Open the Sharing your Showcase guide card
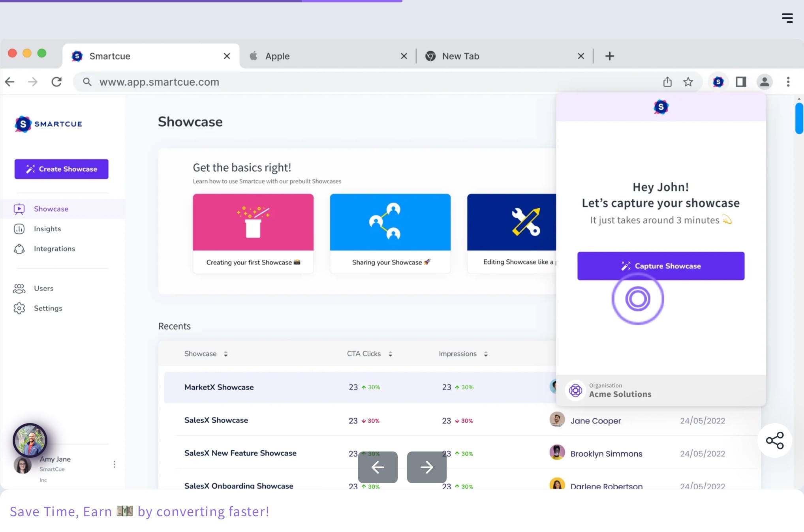This screenshot has width=804, height=532. tap(390, 233)
